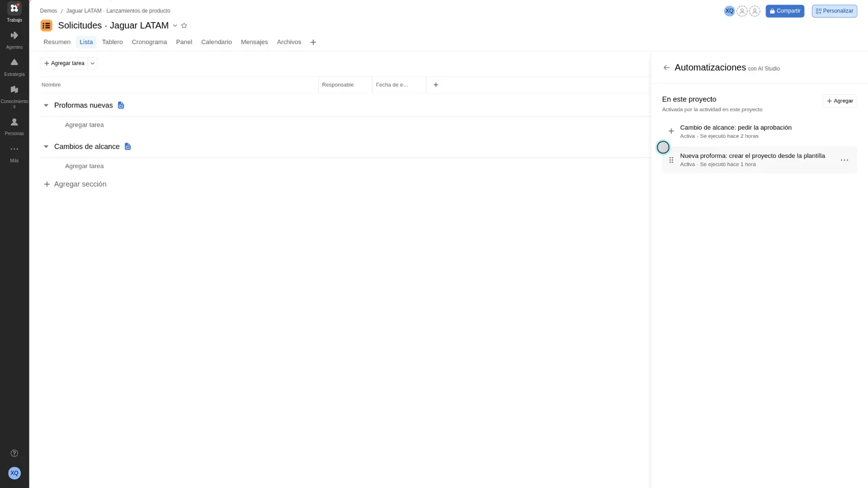
Task: Collapse the Cambios de alcance section
Action: tap(46, 146)
